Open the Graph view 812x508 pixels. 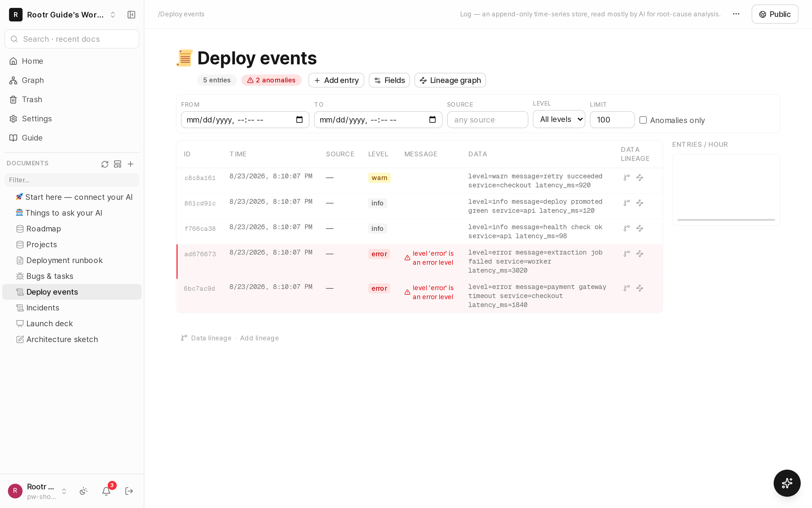(72, 80)
